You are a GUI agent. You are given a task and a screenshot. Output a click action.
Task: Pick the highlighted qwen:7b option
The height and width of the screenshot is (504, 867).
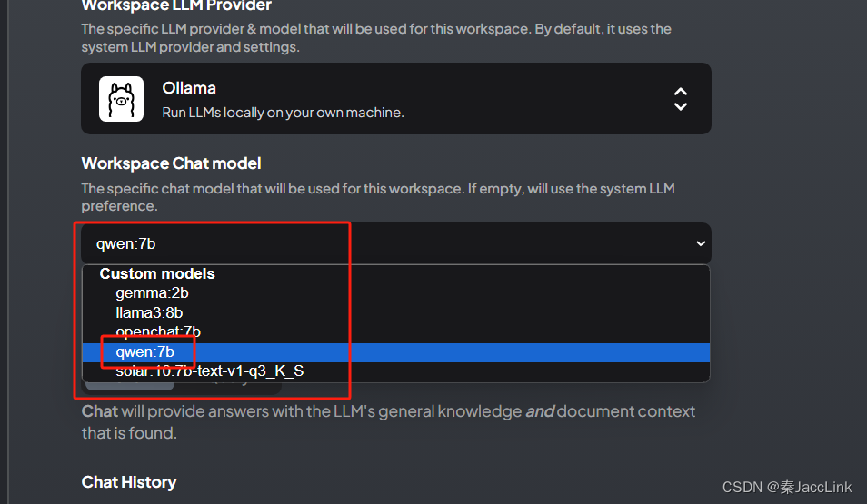396,352
